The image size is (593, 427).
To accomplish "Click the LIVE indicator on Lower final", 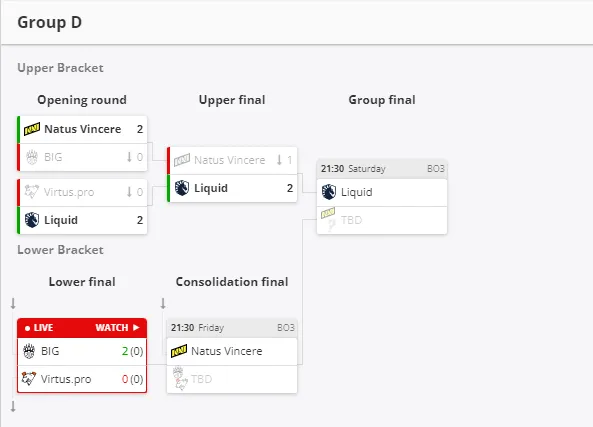I will point(39,328).
